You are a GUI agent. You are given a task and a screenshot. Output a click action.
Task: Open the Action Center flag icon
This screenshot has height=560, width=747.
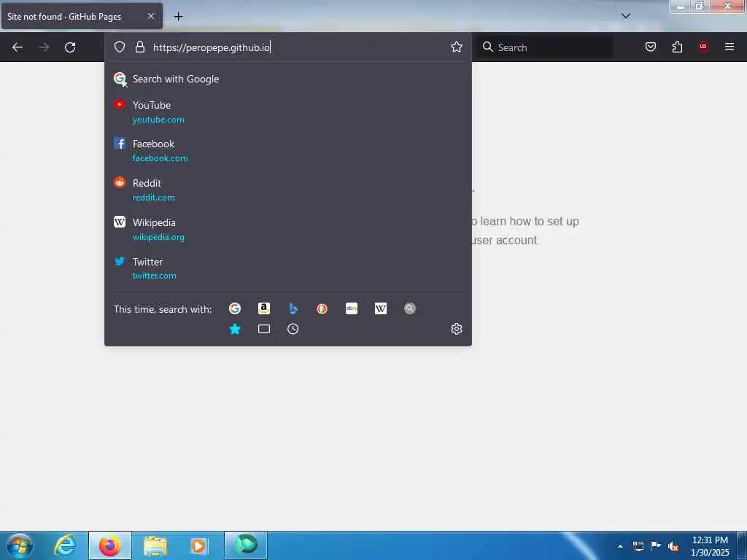(656, 546)
